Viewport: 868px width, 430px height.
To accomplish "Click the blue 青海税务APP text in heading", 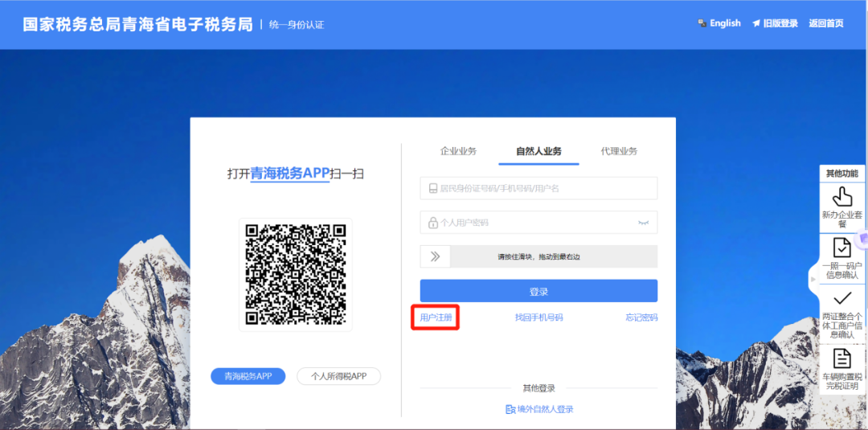I will click(290, 174).
